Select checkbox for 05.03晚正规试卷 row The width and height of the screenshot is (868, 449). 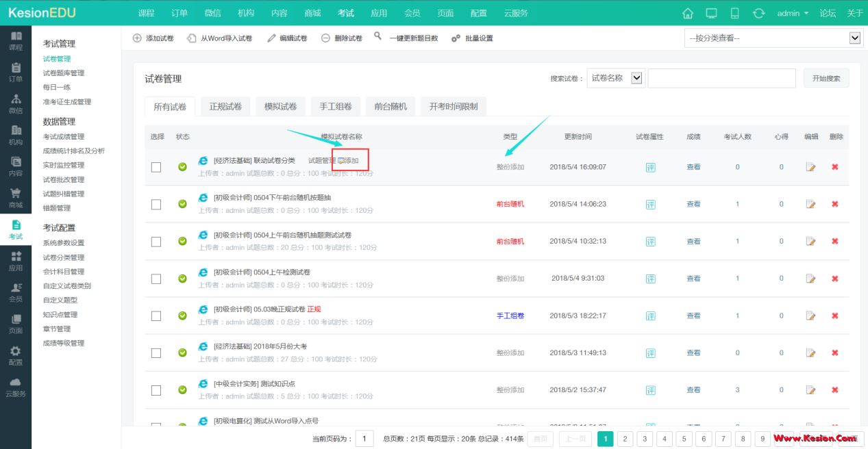(156, 316)
